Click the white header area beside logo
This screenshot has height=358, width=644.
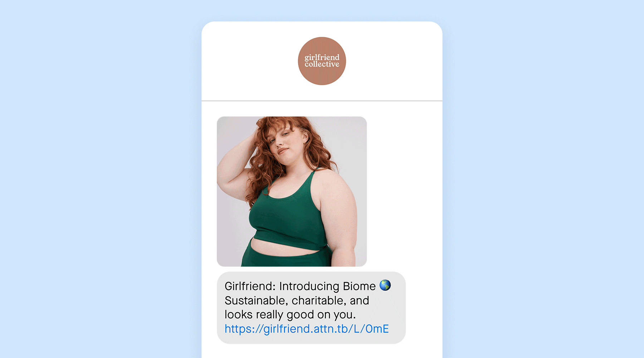pyautogui.click(x=394, y=61)
